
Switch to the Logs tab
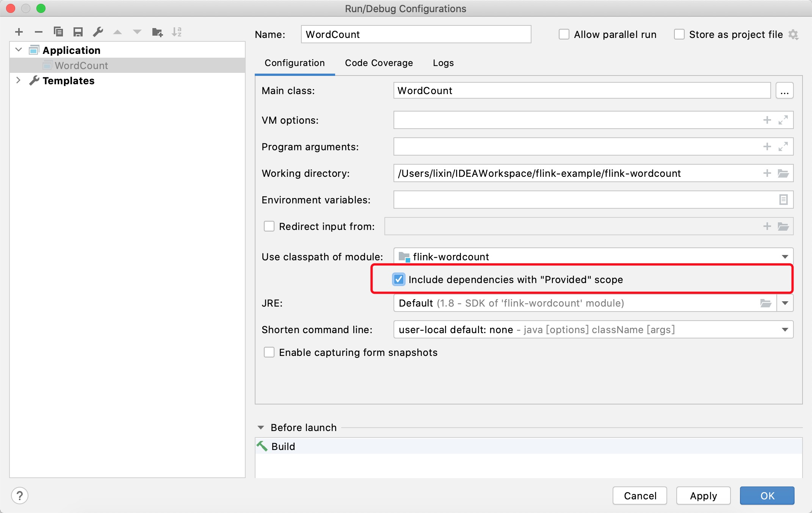coord(443,63)
